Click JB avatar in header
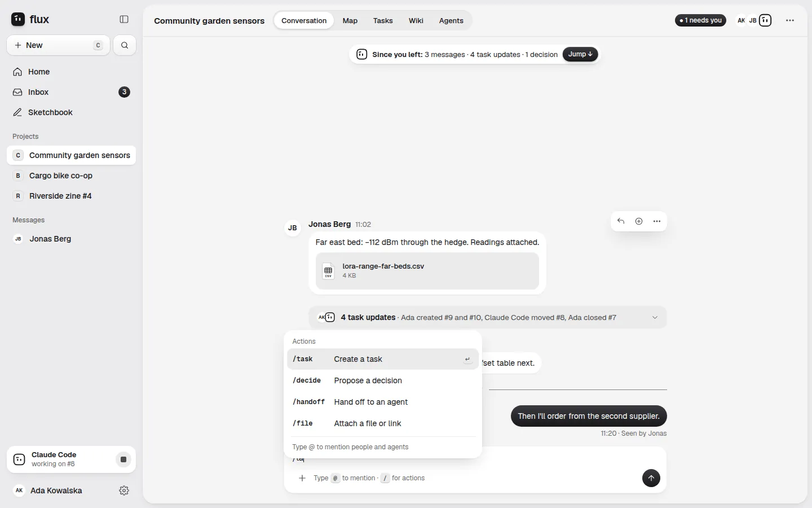The width and height of the screenshot is (812, 508). click(753, 20)
